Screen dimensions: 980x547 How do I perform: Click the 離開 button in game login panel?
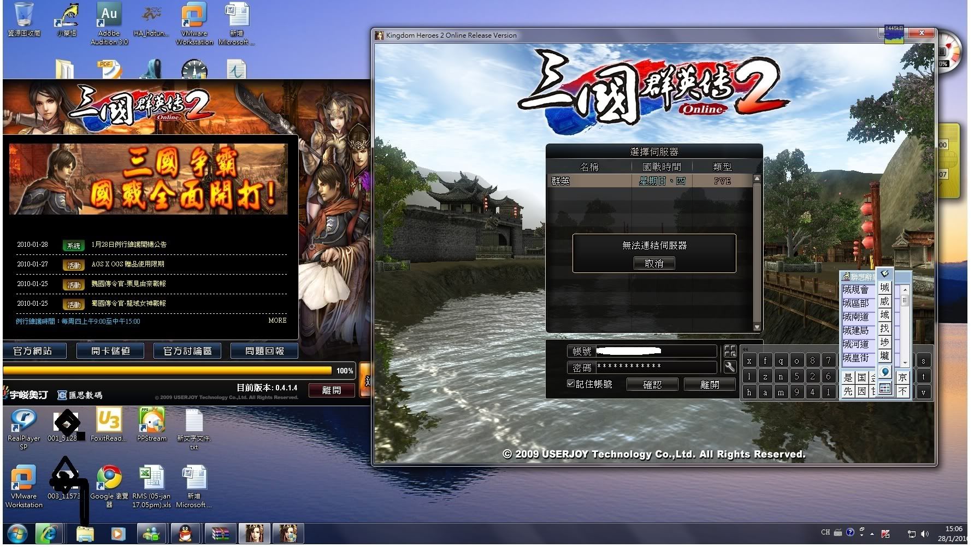710,384
